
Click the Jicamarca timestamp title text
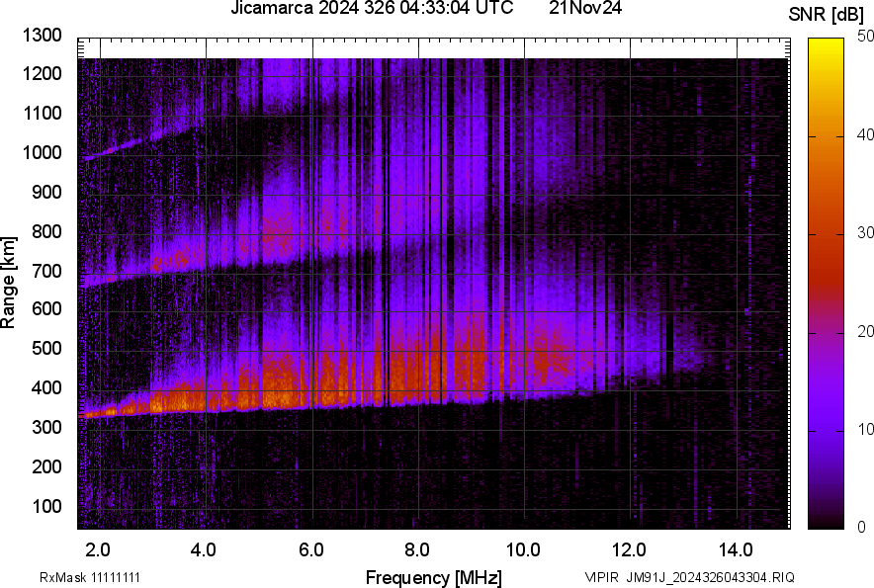click(x=371, y=9)
